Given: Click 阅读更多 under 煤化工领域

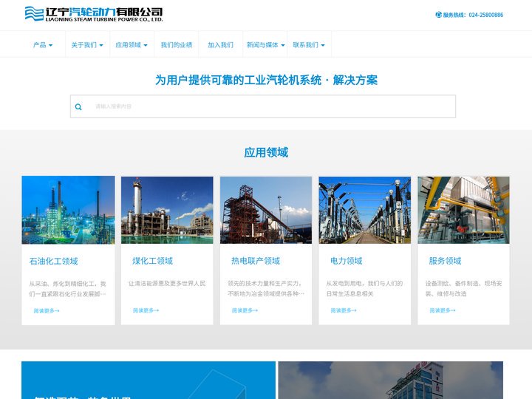Looking at the screenshot, I should [146, 310].
